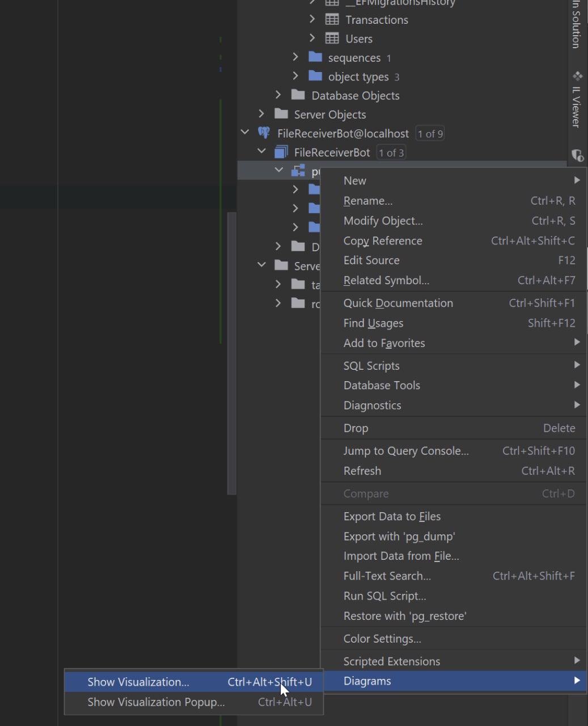Open Related Symbol... menu item
Viewport: 588px width, 726px height.
click(454, 280)
